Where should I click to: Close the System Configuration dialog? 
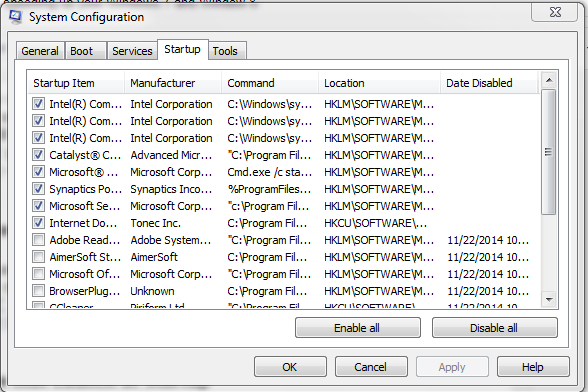554,12
